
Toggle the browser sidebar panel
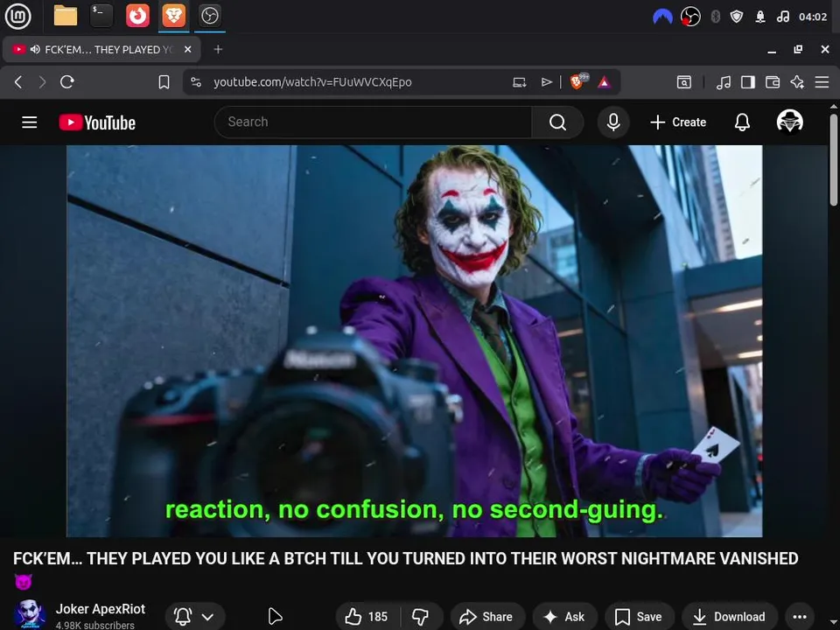coord(748,82)
